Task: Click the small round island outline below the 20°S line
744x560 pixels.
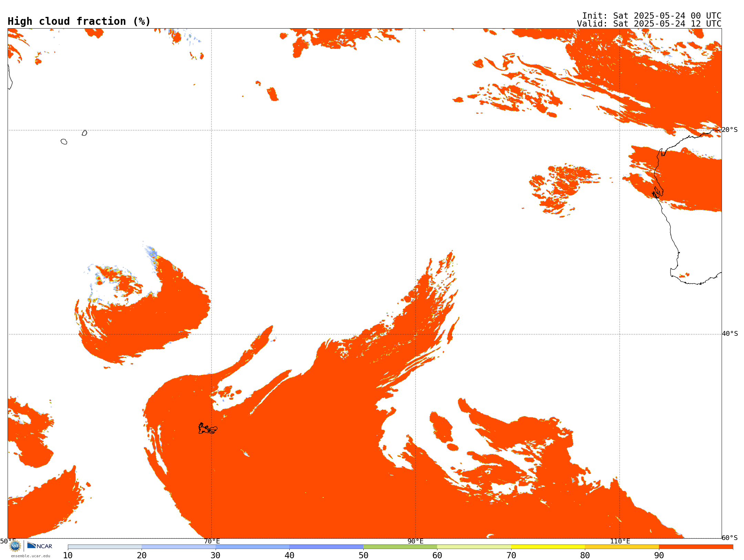Action: tap(64, 142)
